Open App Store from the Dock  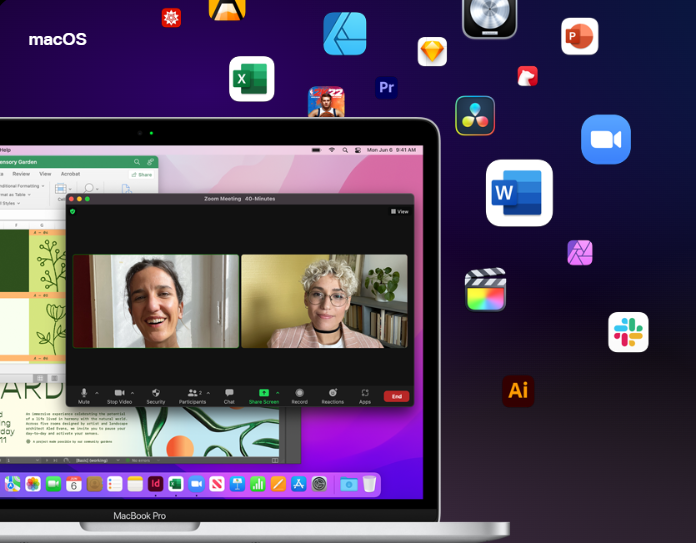pyautogui.click(x=298, y=484)
